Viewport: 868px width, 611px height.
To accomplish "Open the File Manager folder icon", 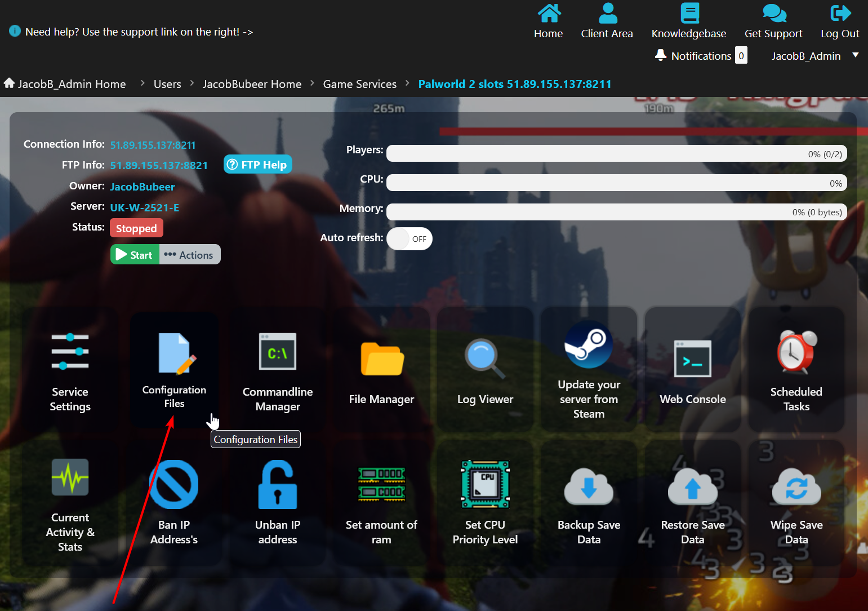I will point(381,359).
